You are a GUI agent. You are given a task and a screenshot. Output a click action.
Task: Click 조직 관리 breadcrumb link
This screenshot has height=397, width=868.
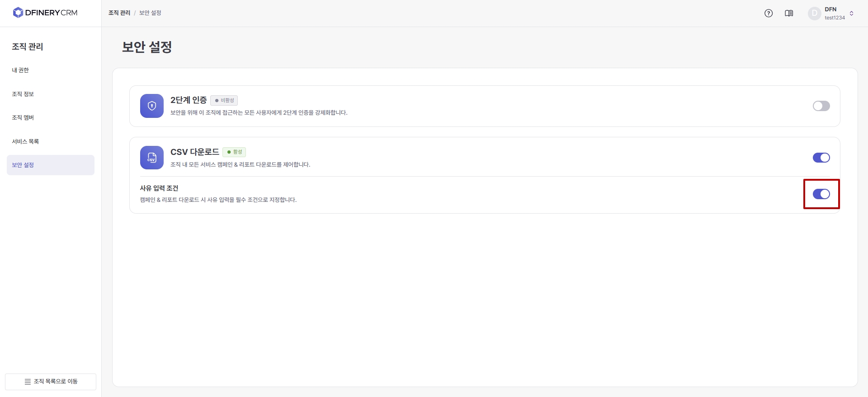coord(119,13)
